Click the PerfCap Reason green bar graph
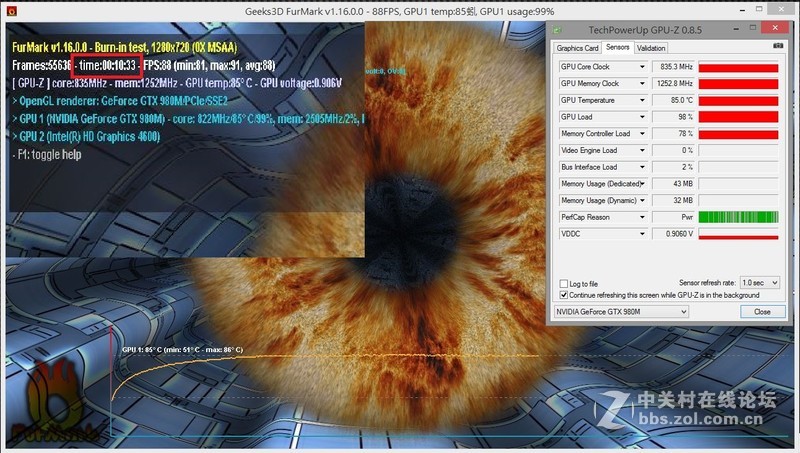The height and width of the screenshot is (453, 800). pos(739,217)
